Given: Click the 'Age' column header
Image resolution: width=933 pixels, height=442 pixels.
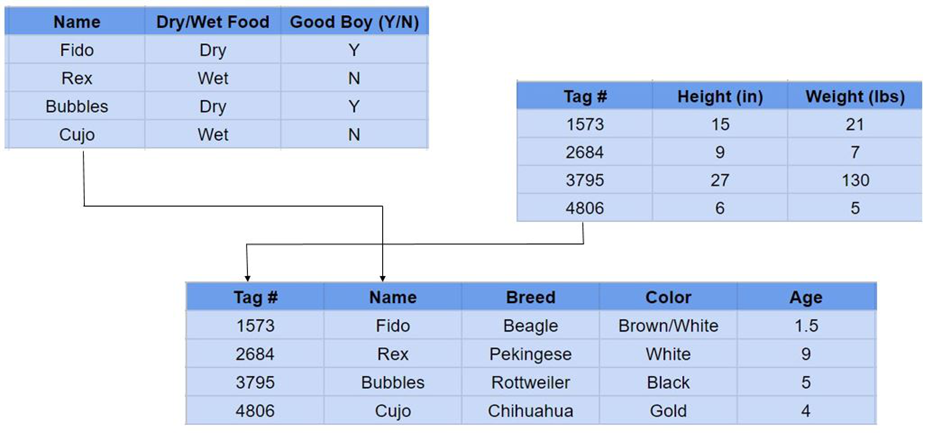Looking at the screenshot, I should click(x=806, y=297).
